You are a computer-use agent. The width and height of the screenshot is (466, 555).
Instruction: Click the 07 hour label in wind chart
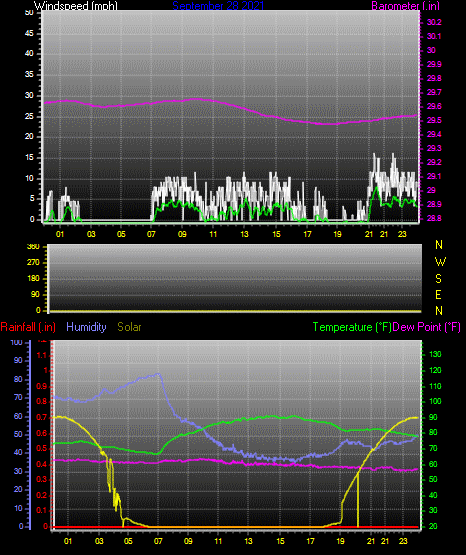[x=151, y=234]
